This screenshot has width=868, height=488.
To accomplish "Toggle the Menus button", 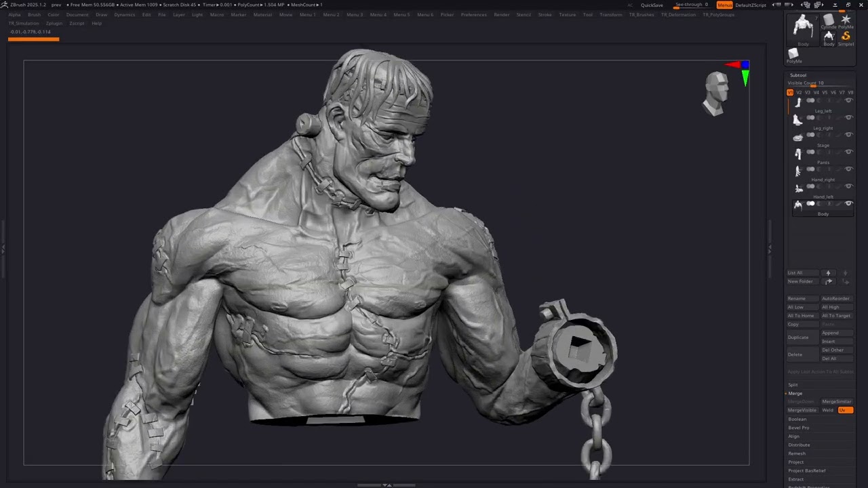I will coord(724,5).
